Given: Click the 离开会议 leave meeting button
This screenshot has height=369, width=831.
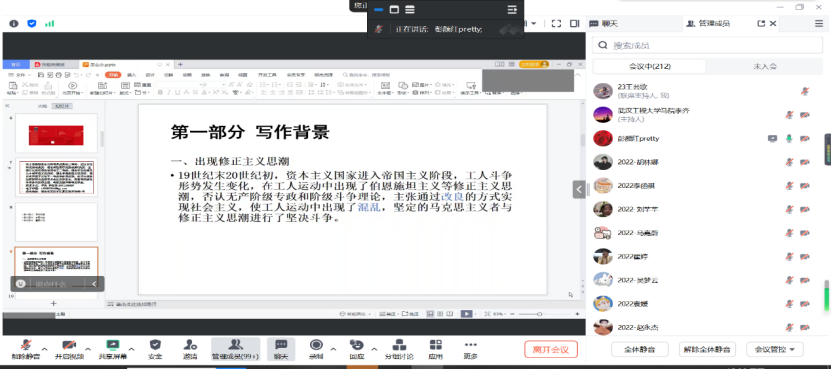Looking at the screenshot, I should click(551, 349).
